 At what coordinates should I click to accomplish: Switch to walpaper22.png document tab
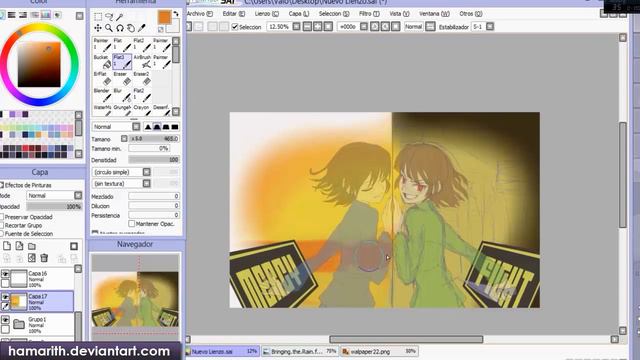click(x=379, y=351)
